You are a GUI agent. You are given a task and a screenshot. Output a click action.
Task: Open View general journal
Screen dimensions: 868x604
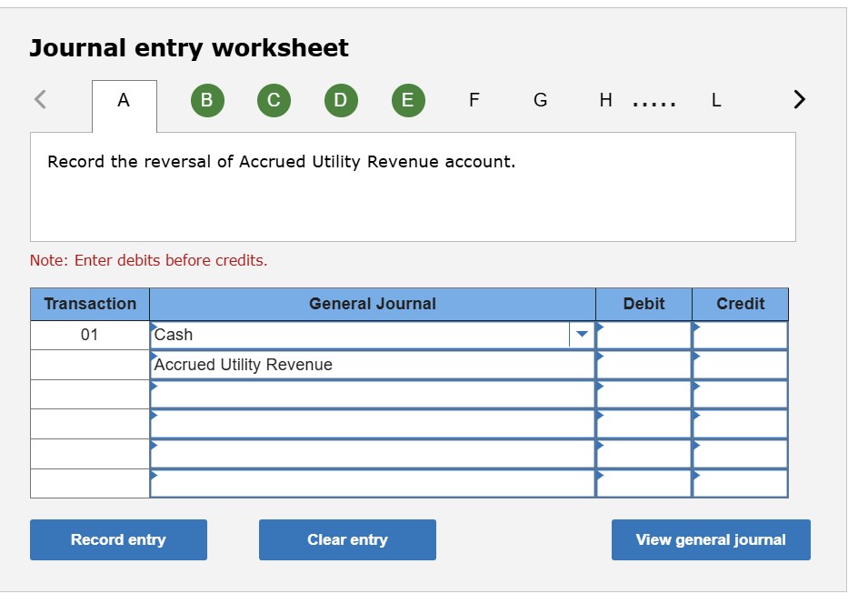click(711, 539)
